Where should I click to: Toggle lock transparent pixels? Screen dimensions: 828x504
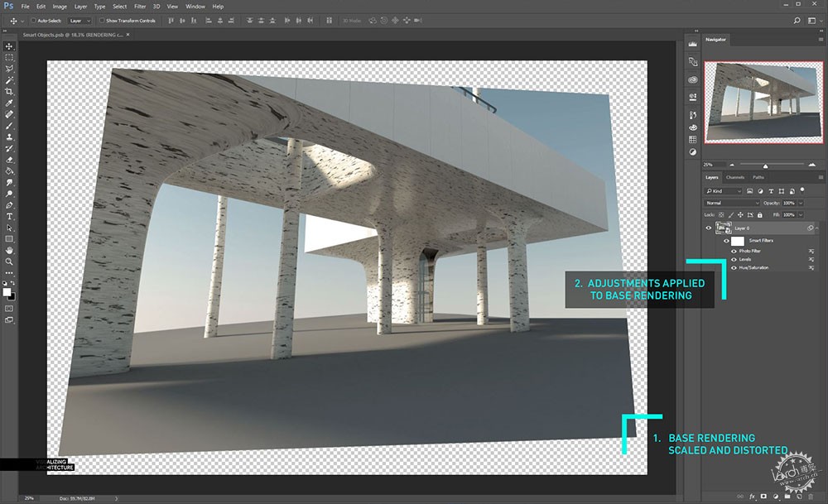(721, 215)
